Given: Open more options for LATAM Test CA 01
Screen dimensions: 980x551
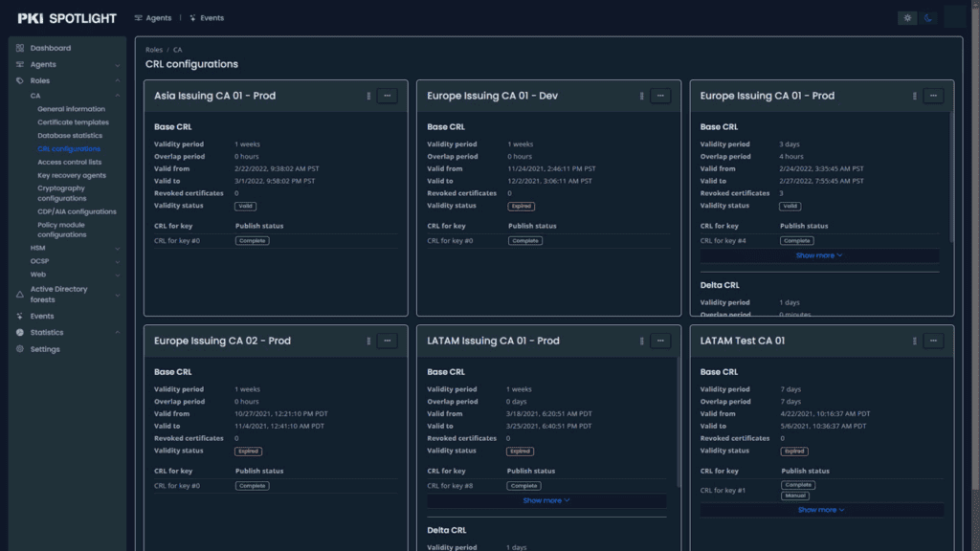Looking at the screenshot, I should tap(934, 342).
